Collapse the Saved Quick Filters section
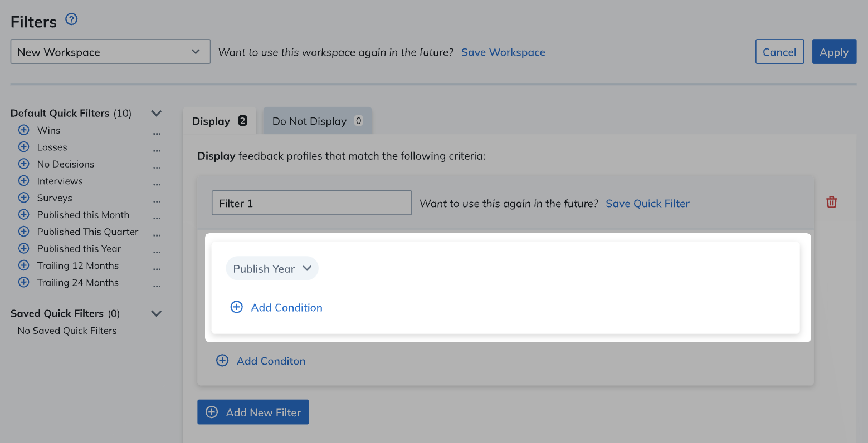The width and height of the screenshot is (868, 443). (157, 313)
